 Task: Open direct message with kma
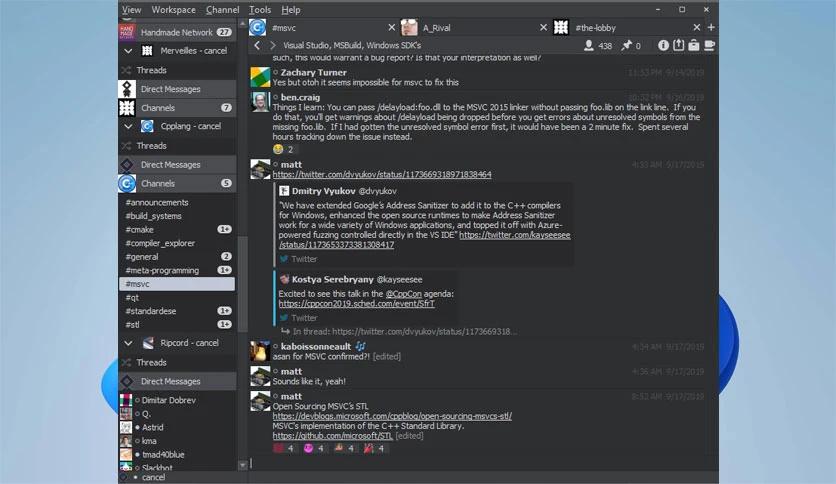tap(177, 441)
